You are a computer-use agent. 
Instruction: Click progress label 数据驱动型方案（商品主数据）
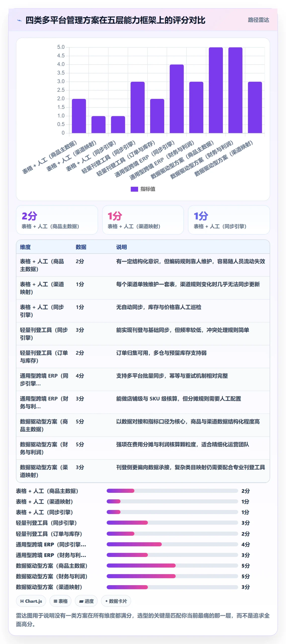click(x=52, y=566)
